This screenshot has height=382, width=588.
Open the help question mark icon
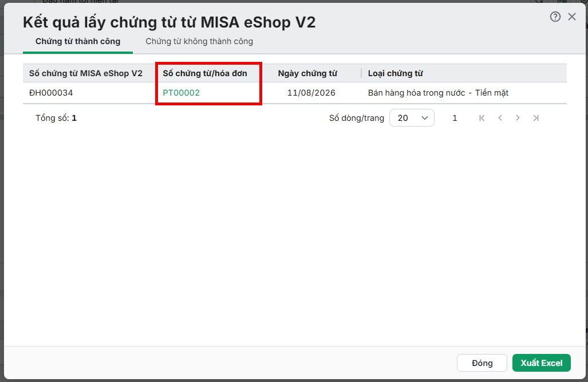coord(555,17)
